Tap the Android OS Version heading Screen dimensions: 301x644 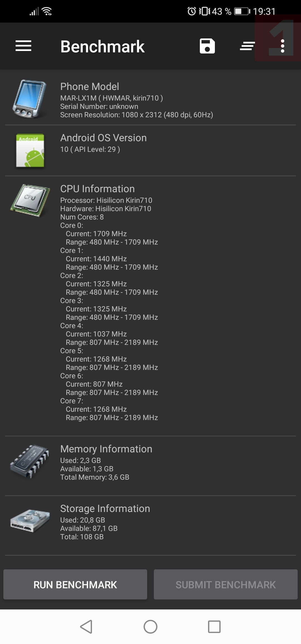(103, 138)
